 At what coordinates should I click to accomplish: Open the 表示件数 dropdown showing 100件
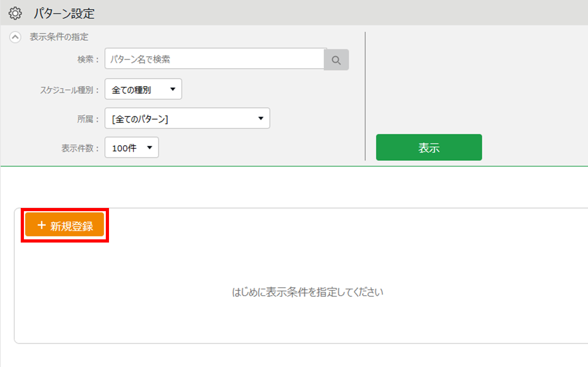131,148
